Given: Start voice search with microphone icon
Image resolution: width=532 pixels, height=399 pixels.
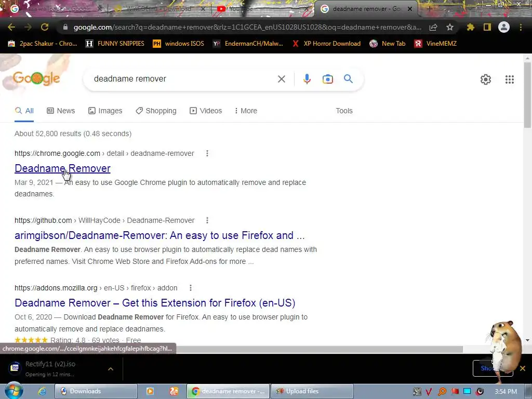Looking at the screenshot, I should [x=307, y=79].
